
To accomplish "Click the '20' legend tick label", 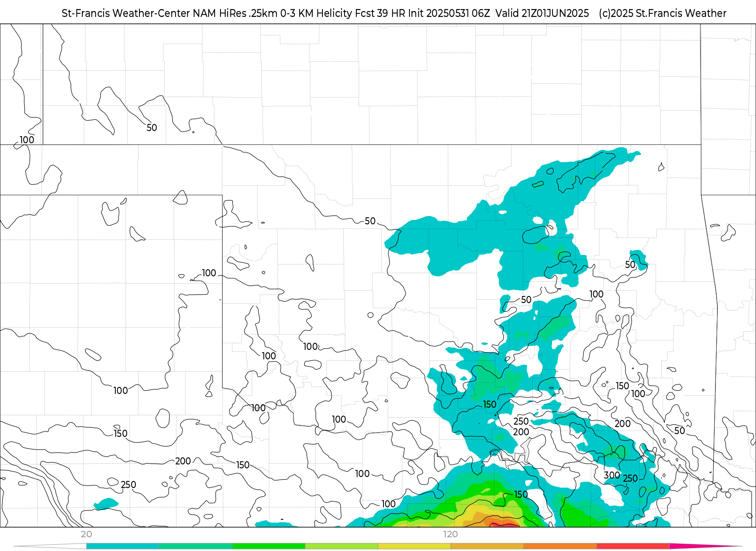I will coord(86,534).
